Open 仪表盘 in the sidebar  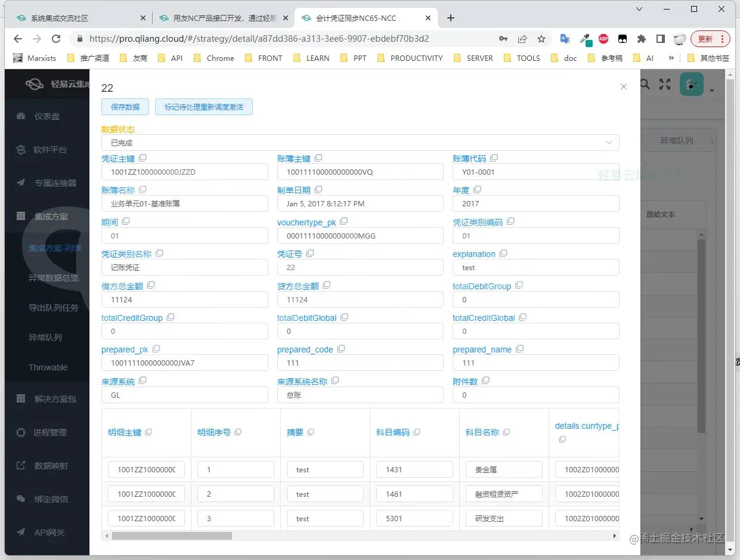click(47, 116)
